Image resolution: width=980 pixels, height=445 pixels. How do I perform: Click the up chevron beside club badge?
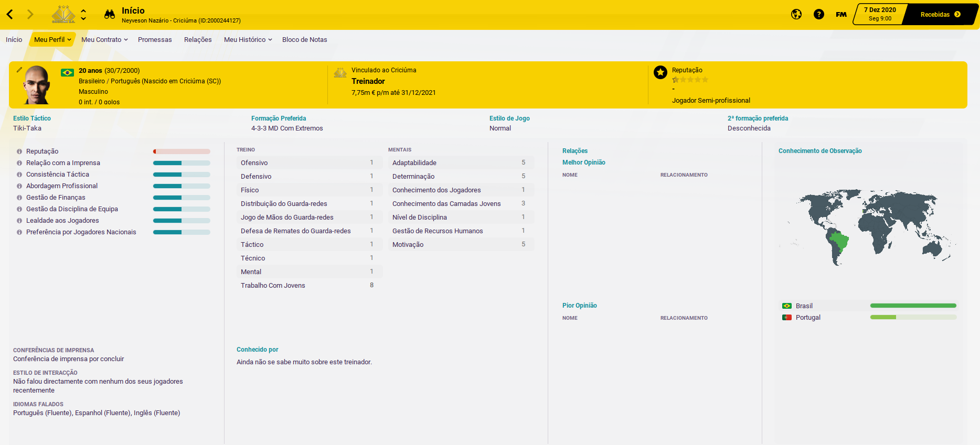[83, 10]
